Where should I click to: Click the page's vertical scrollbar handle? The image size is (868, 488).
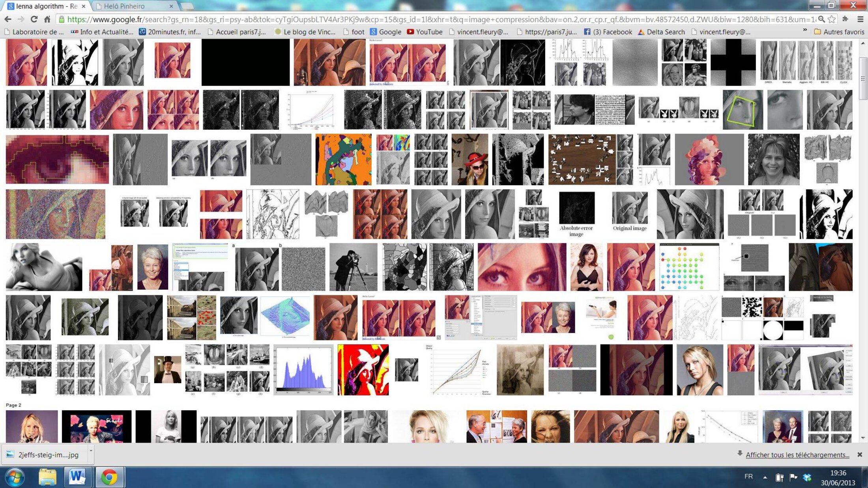(x=863, y=78)
